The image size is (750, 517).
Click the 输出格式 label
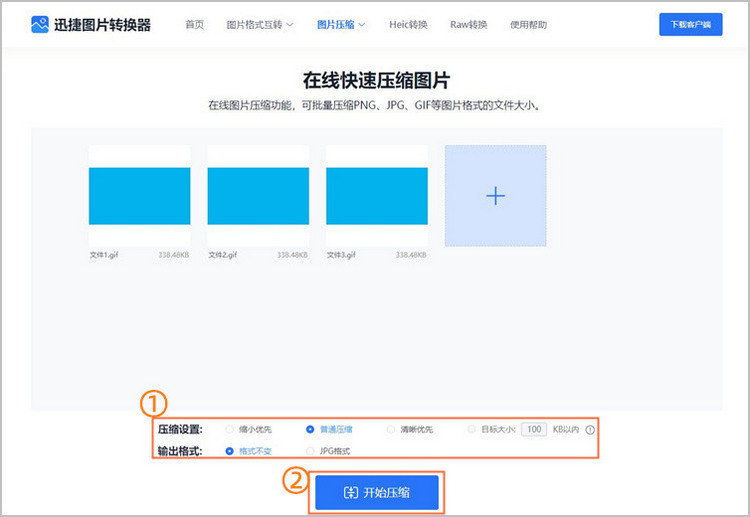(180, 451)
